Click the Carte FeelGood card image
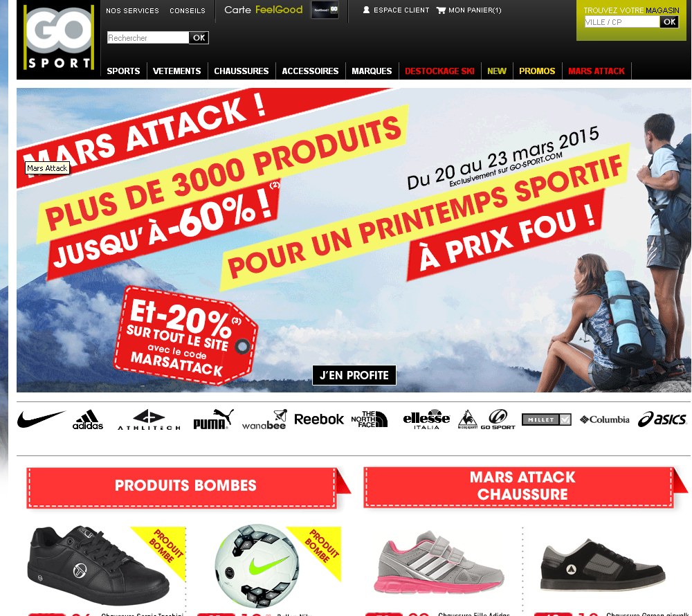Viewport: 692px width, 616px height. pos(325,10)
